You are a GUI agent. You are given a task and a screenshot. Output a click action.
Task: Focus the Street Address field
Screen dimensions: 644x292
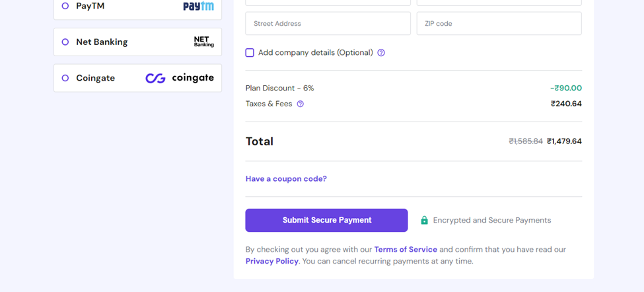[x=328, y=23]
